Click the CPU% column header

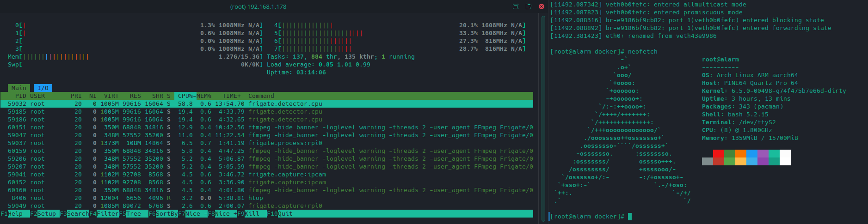[x=185, y=96]
